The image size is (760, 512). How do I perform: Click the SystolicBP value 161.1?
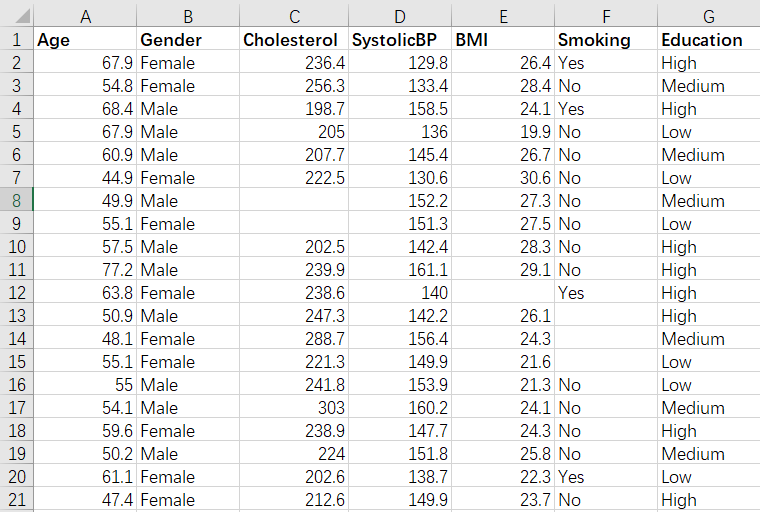click(400, 270)
